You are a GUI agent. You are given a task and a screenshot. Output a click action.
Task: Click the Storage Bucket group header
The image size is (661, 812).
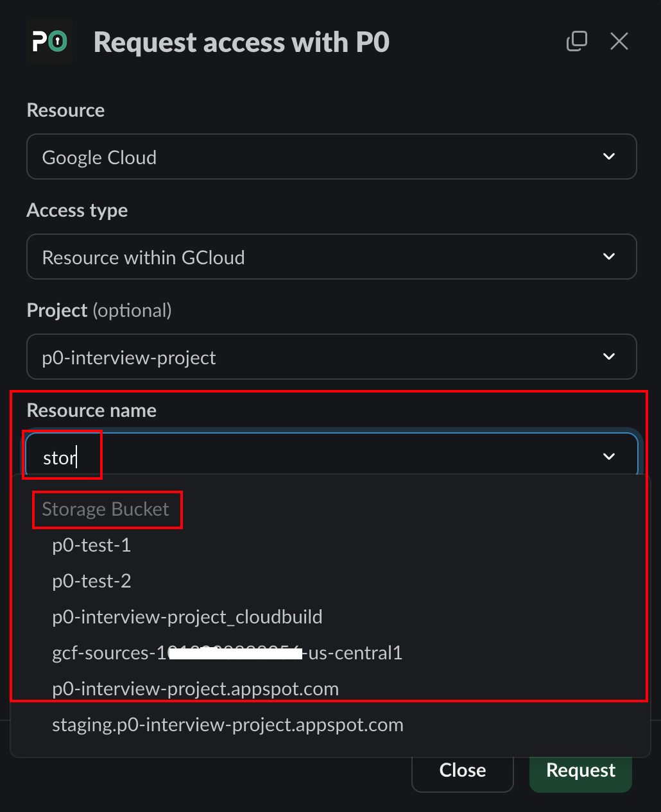coord(106,509)
